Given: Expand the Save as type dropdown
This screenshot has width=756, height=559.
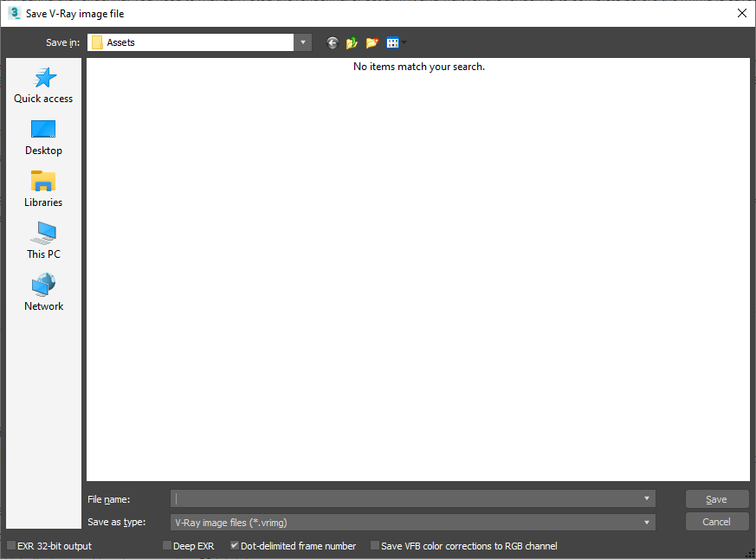Looking at the screenshot, I should (646, 522).
